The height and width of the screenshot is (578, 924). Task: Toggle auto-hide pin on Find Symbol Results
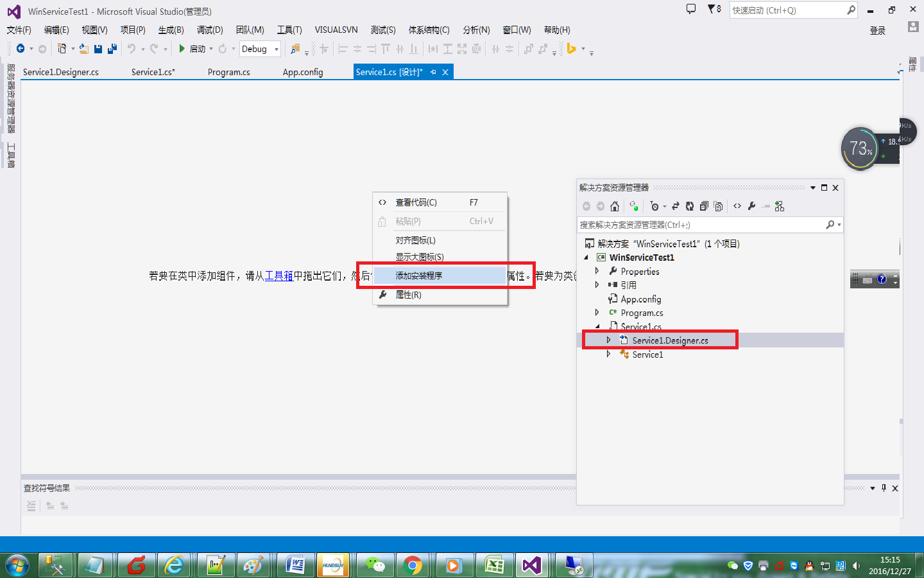(x=884, y=488)
